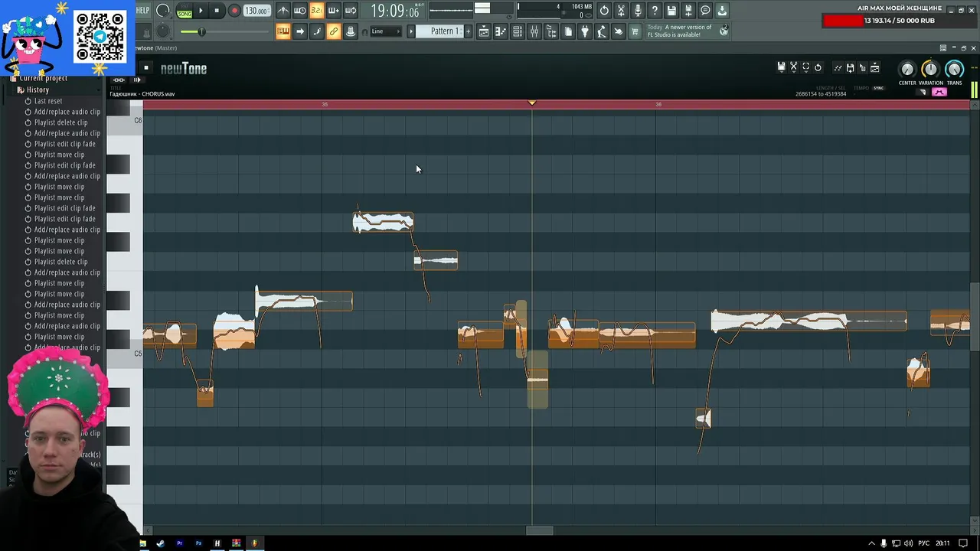This screenshot has width=980, height=551.
Task: Click the arrow step-edit toolbar icon
Action: tap(300, 31)
